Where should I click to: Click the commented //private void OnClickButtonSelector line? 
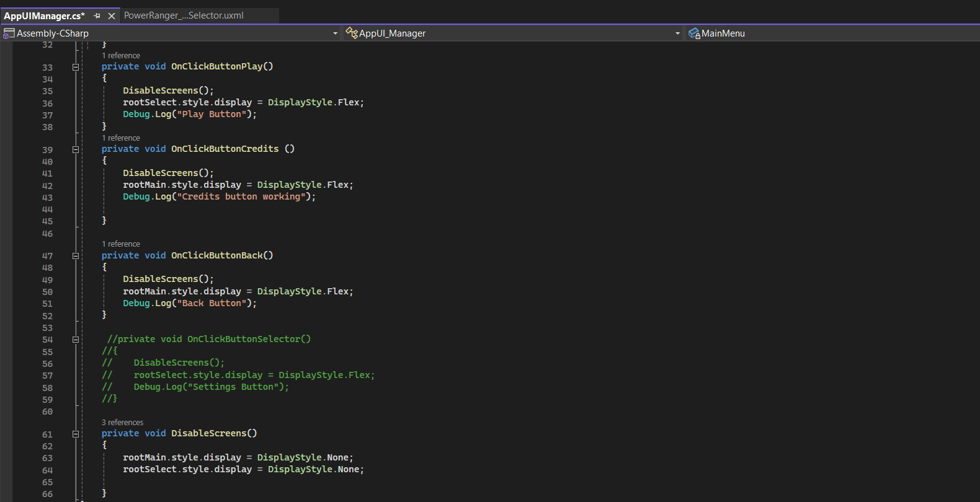(x=208, y=339)
